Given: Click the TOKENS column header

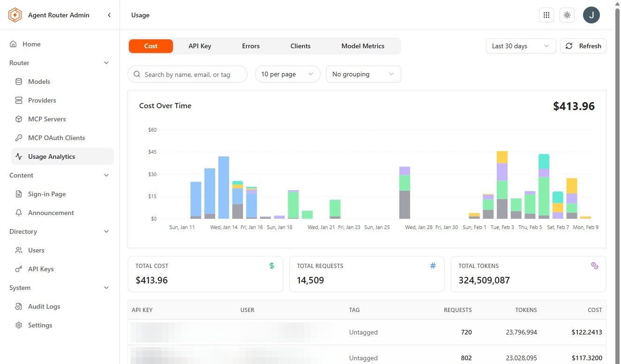Looking at the screenshot, I should (525, 310).
